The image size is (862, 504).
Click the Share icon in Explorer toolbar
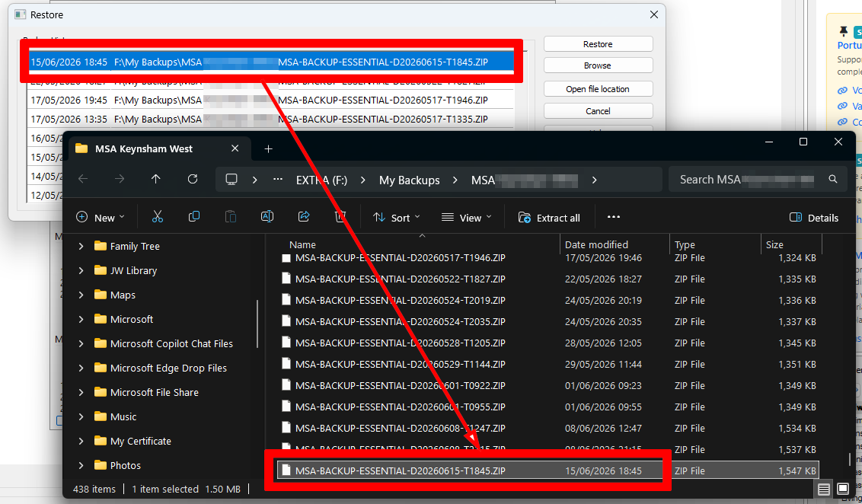point(304,217)
